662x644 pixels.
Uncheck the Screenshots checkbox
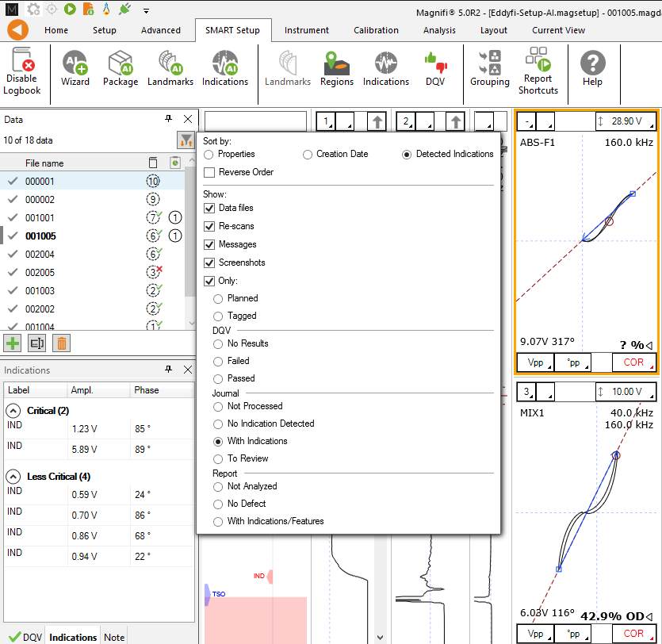tap(210, 263)
